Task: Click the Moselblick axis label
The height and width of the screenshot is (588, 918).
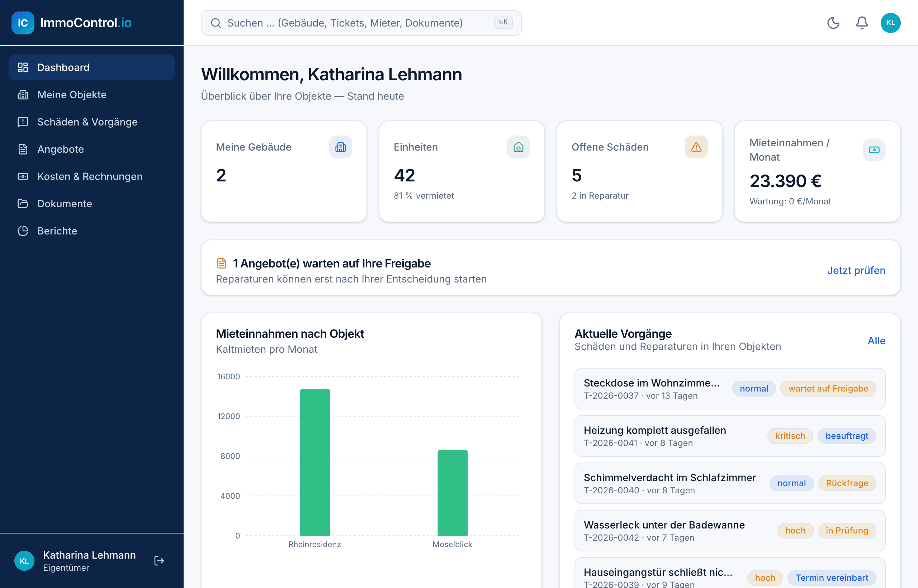Action: (452, 545)
